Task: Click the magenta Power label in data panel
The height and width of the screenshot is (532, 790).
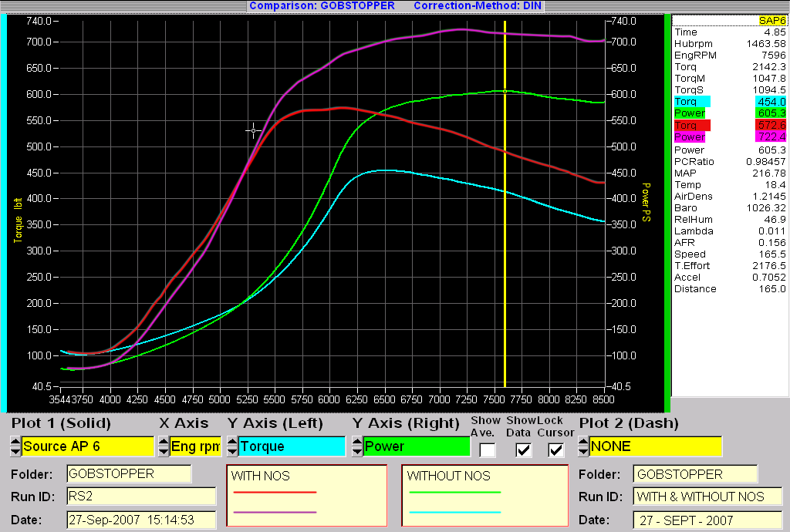Action: click(692, 136)
